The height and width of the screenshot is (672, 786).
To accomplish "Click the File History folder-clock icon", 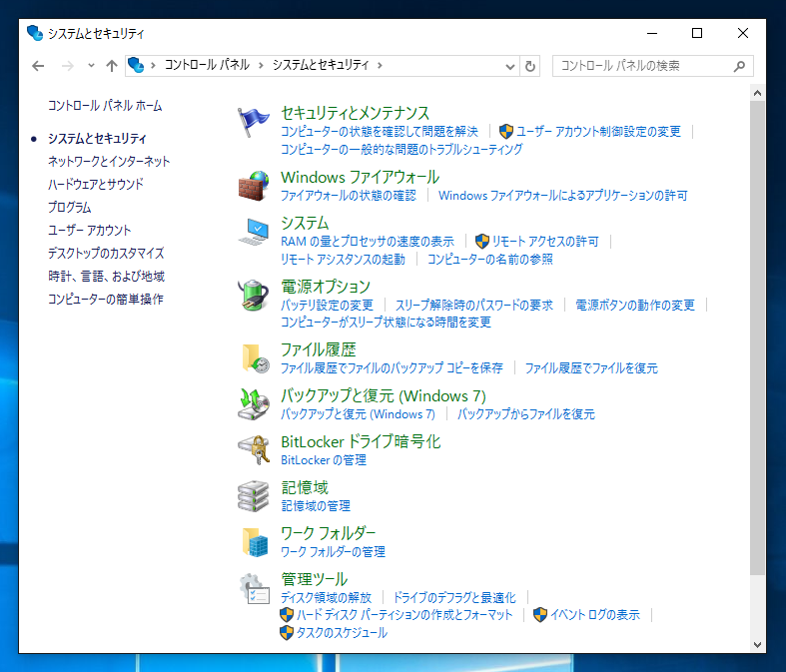I will click(256, 358).
